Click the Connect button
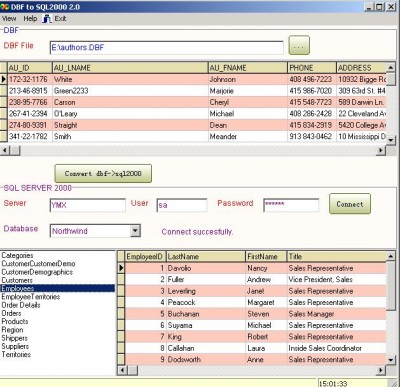The width and height of the screenshot is (400, 387). click(350, 204)
